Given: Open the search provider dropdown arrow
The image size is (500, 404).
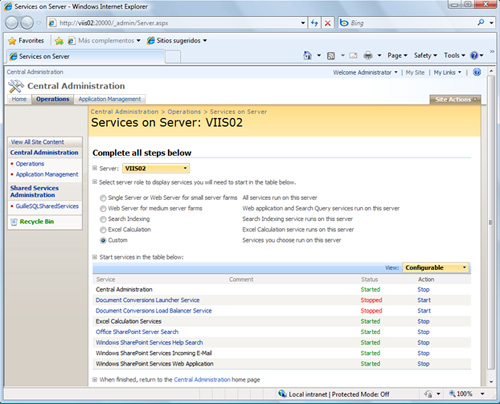Looking at the screenshot, I should point(492,23).
